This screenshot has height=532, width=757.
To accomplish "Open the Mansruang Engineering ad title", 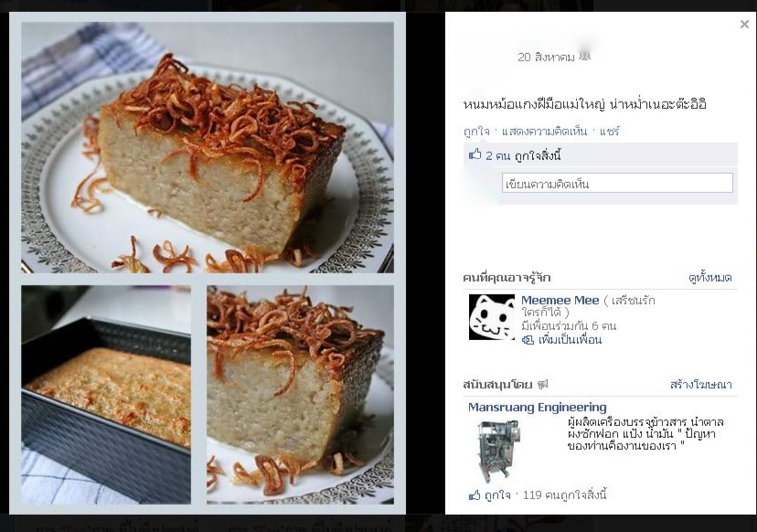I will point(538,408).
